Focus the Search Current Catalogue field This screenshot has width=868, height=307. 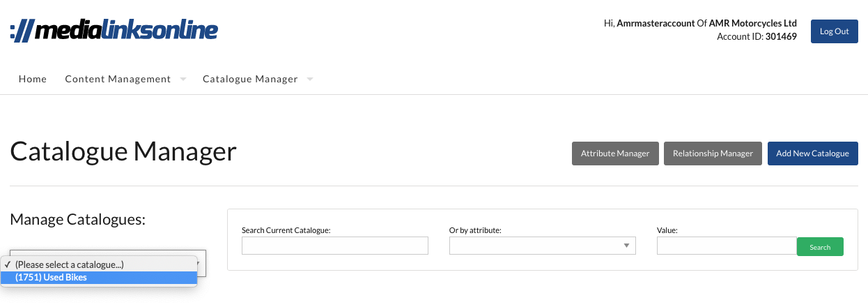click(334, 246)
